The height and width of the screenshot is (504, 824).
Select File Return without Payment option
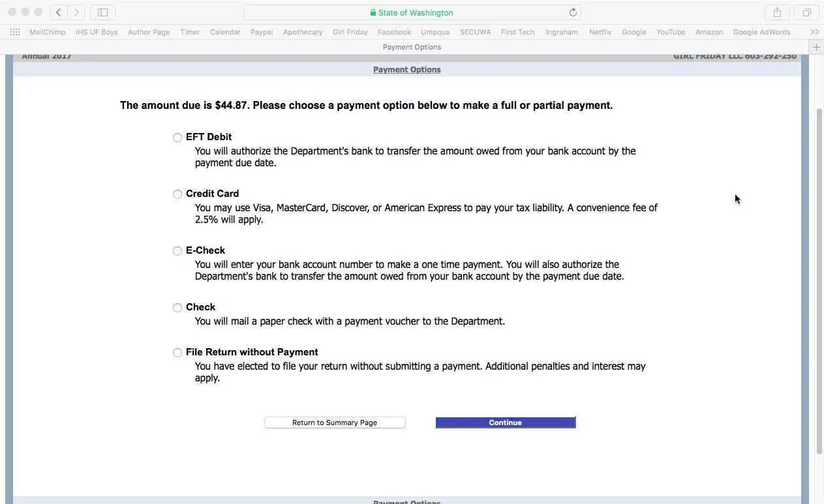[177, 353]
